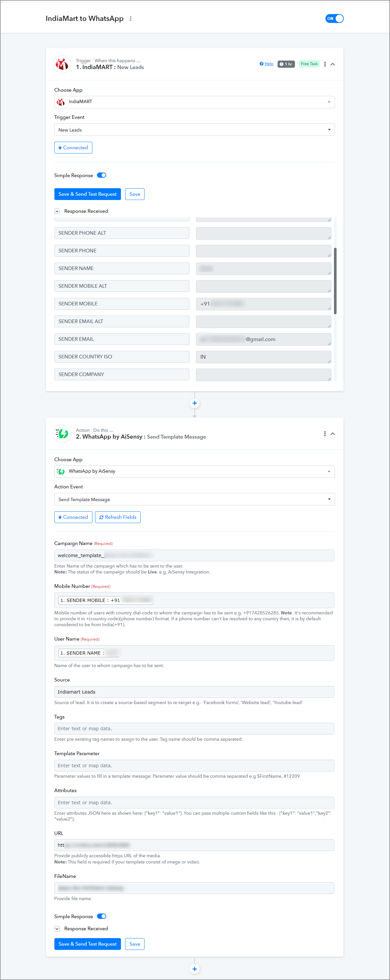
Task: Click Save button in trigger step
Action: click(134, 194)
